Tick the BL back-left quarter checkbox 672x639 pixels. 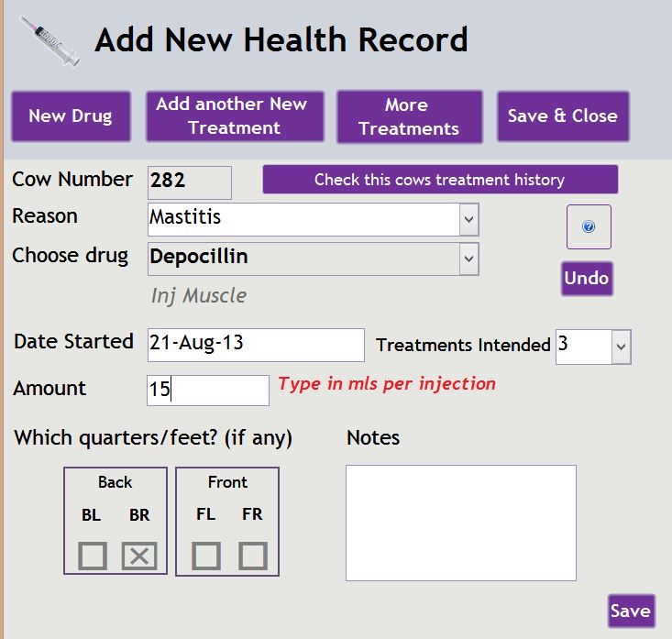click(x=93, y=556)
